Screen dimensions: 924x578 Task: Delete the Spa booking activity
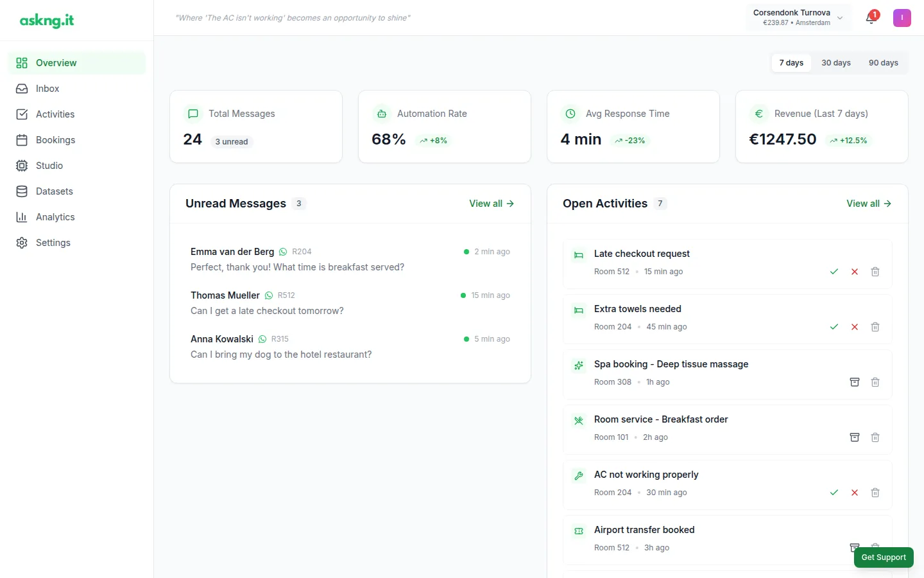(x=875, y=382)
